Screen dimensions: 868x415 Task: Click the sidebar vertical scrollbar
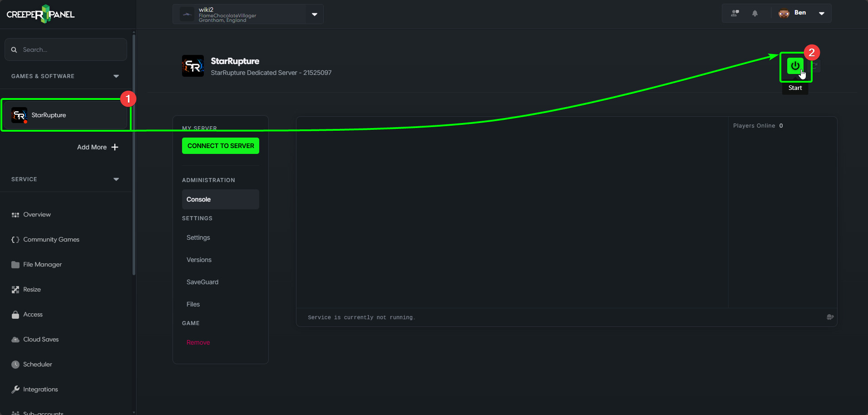coord(134,154)
